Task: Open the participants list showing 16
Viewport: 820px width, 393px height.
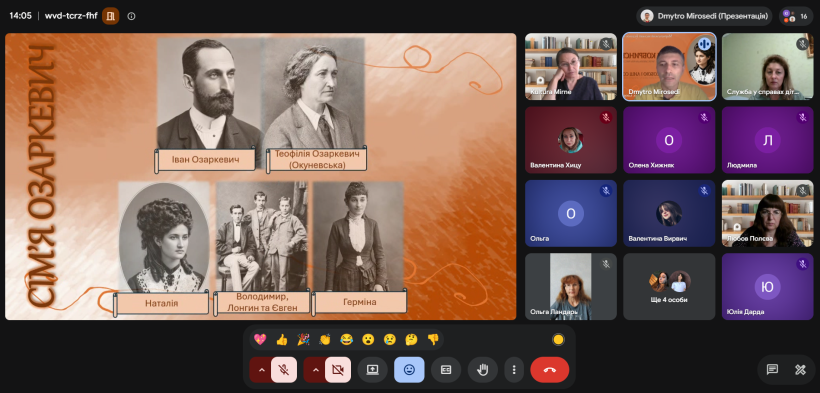Action: (796, 16)
